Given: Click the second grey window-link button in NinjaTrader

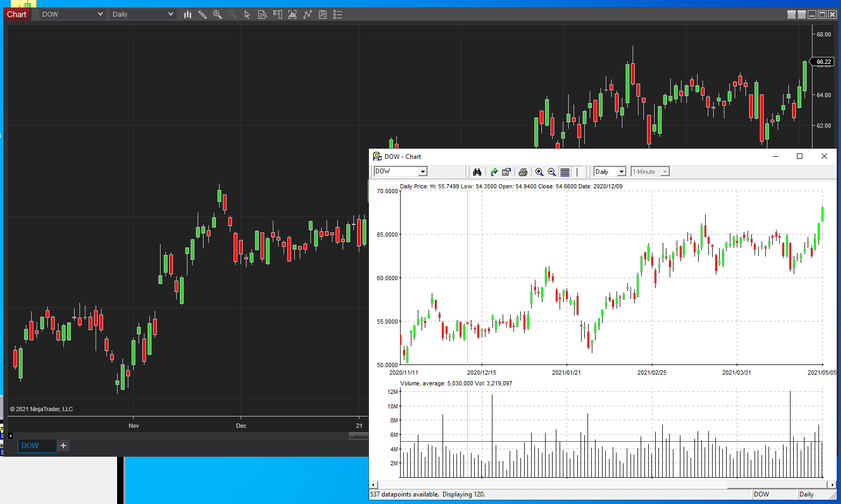Looking at the screenshot, I should point(802,14).
